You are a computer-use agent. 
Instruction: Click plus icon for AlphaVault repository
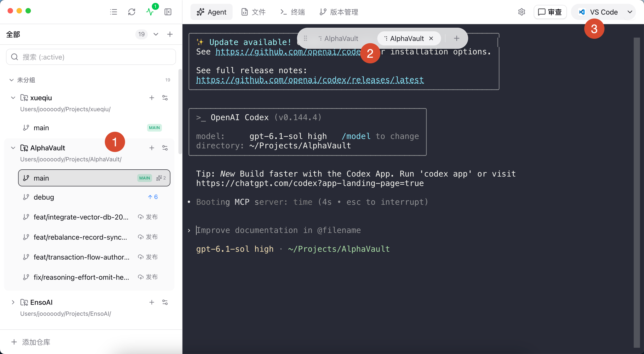pos(152,148)
